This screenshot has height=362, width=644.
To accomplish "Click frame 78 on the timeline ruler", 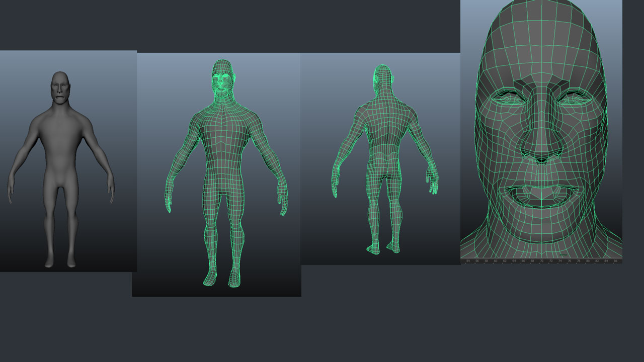I will [x=579, y=261].
